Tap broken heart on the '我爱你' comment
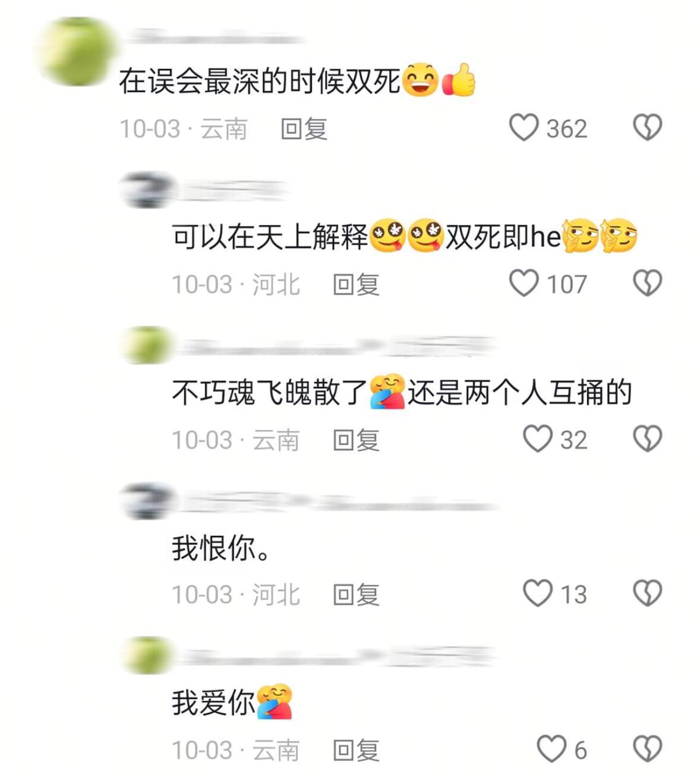 pos(647,749)
